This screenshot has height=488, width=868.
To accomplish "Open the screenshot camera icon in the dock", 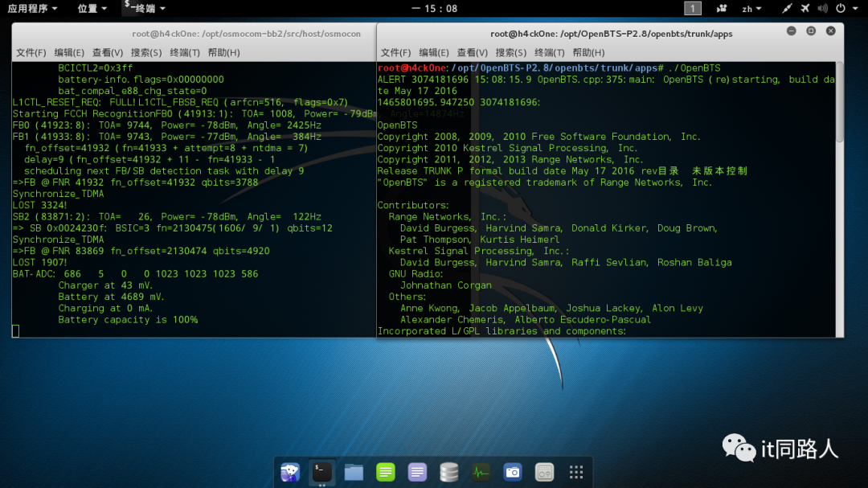I will (513, 472).
